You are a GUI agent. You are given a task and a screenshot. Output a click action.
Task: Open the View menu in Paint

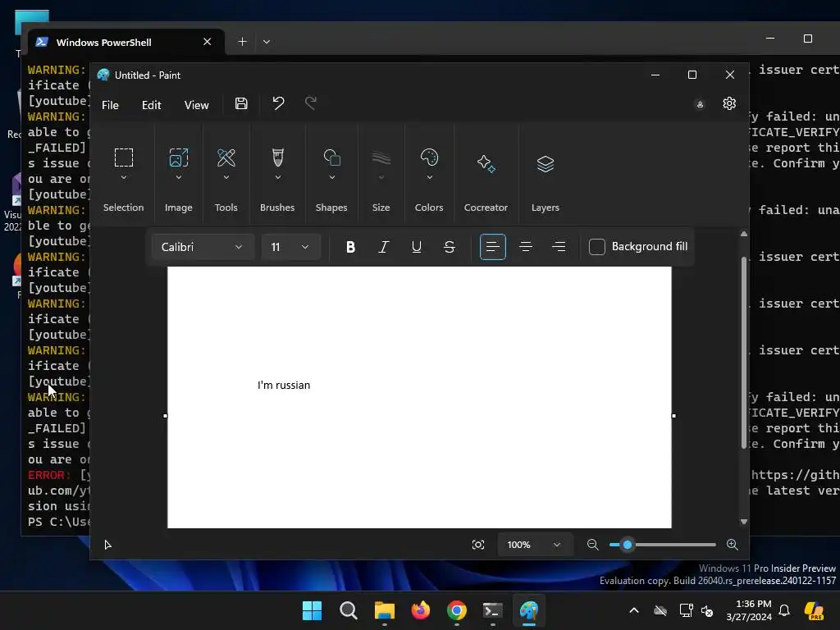click(196, 105)
